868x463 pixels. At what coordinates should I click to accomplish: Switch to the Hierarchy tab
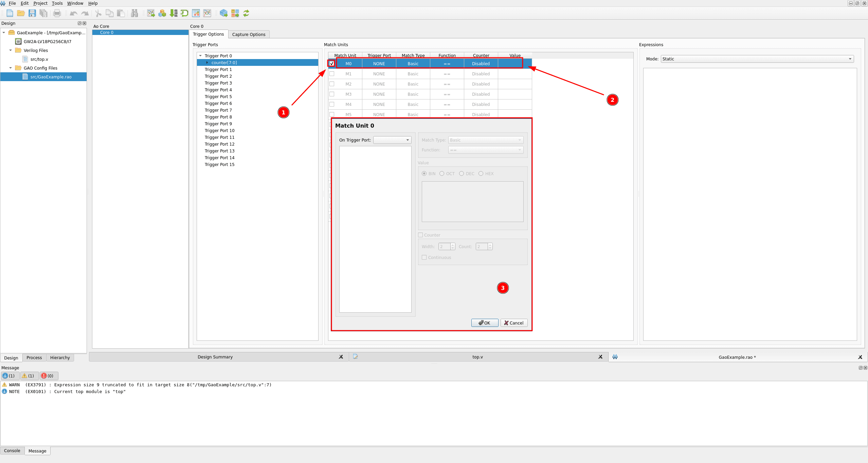60,357
